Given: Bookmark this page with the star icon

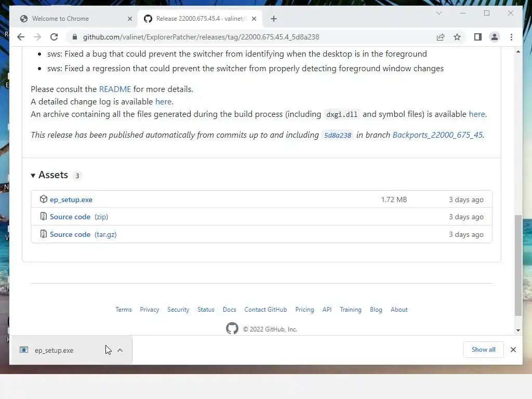Looking at the screenshot, I should click(x=457, y=37).
